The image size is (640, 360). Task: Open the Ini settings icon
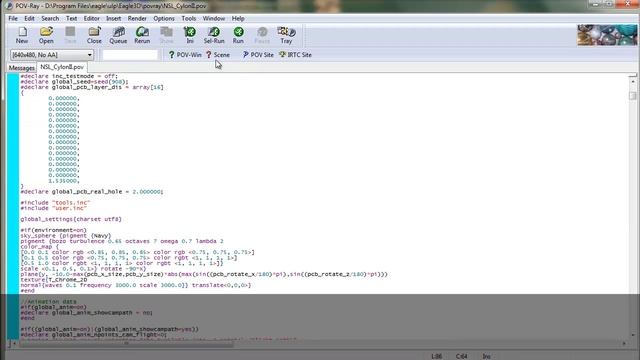(x=190, y=35)
